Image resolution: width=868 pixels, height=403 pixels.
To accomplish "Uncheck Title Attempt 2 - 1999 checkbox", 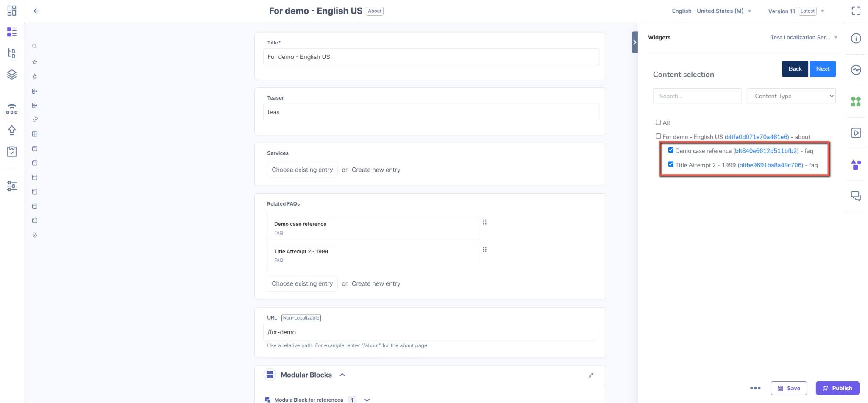I will (x=671, y=164).
